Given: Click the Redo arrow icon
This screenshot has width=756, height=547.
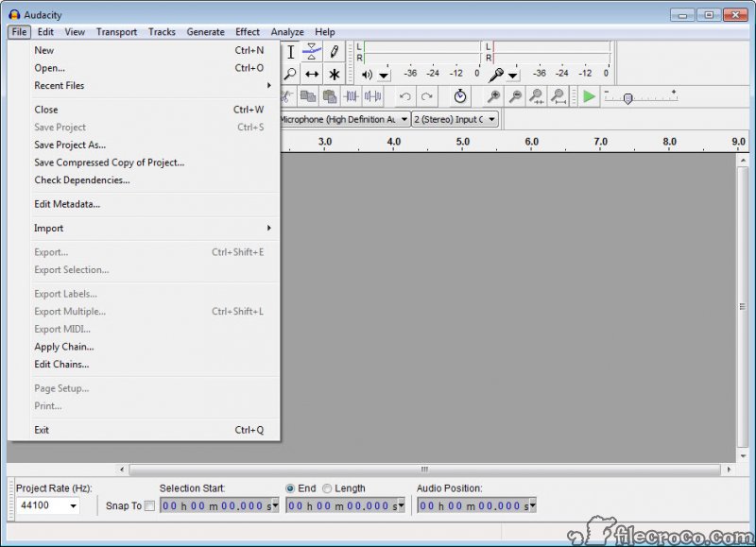Looking at the screenshot, I should tap(427, 97).
